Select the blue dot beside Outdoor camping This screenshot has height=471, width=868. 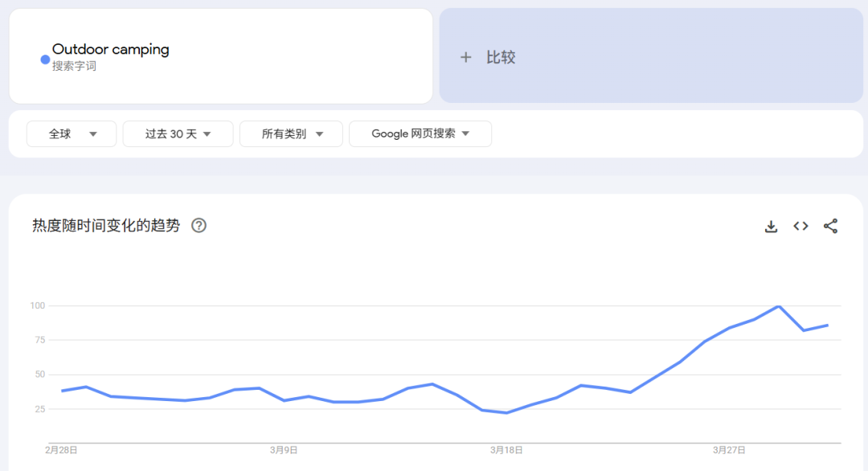45,59
